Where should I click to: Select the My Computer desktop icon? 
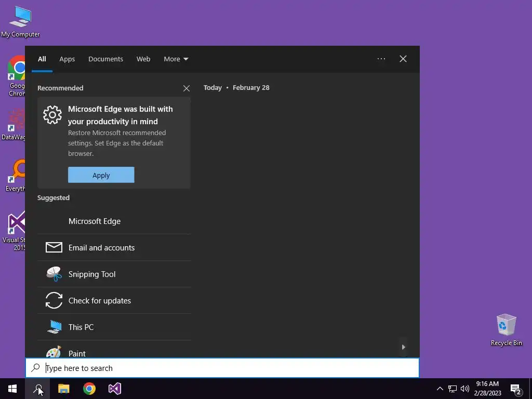coord(20,22)
